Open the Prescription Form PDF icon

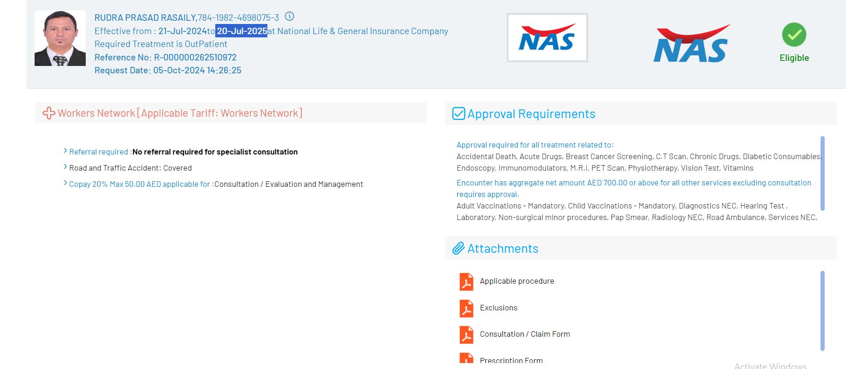[x=466, y=358]
